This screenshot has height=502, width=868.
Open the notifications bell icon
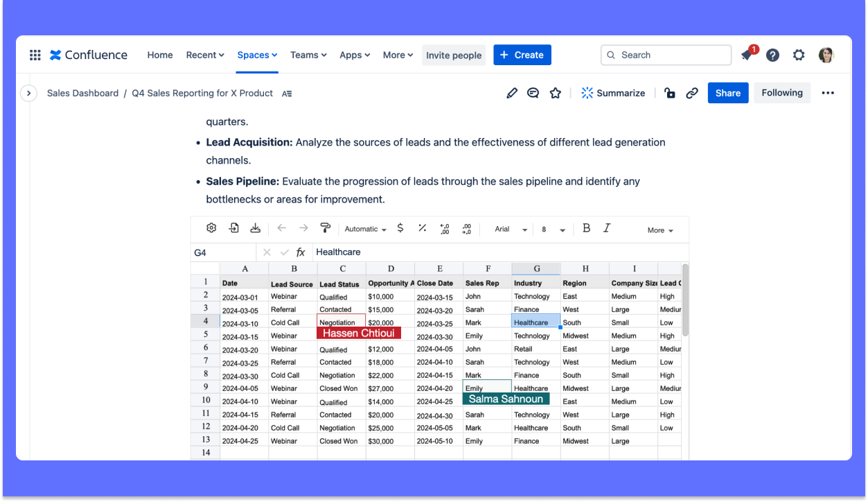coord(747,55)
